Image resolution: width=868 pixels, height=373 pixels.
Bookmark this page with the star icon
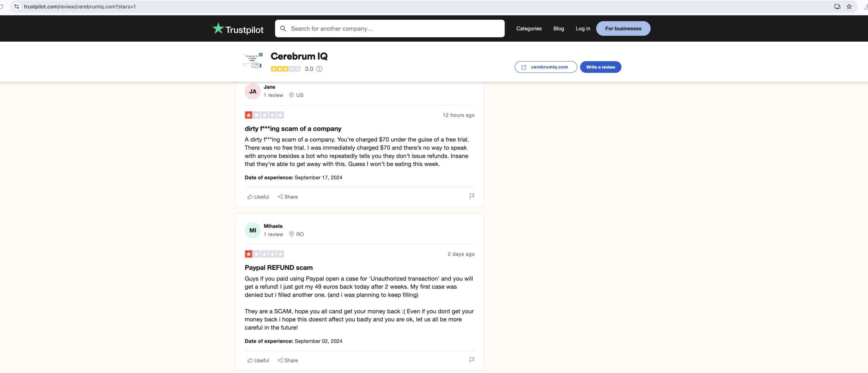pyautogui.click(x=849, y=6)
